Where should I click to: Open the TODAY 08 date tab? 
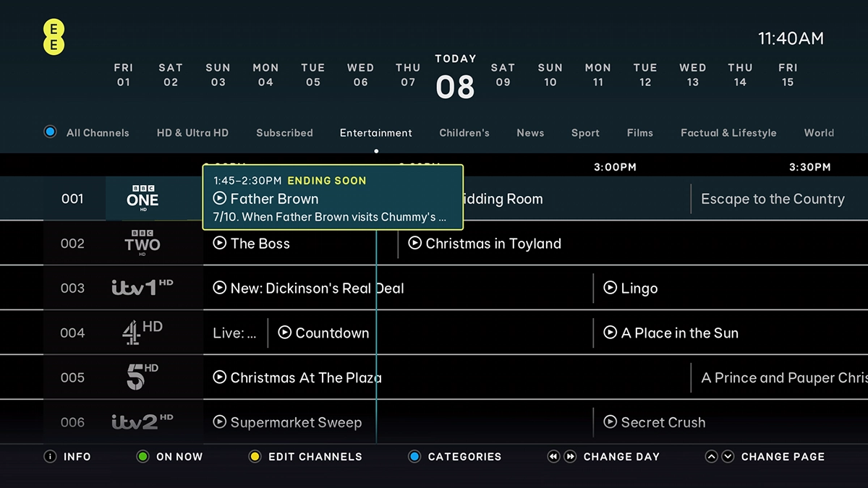tap(455, 75)
